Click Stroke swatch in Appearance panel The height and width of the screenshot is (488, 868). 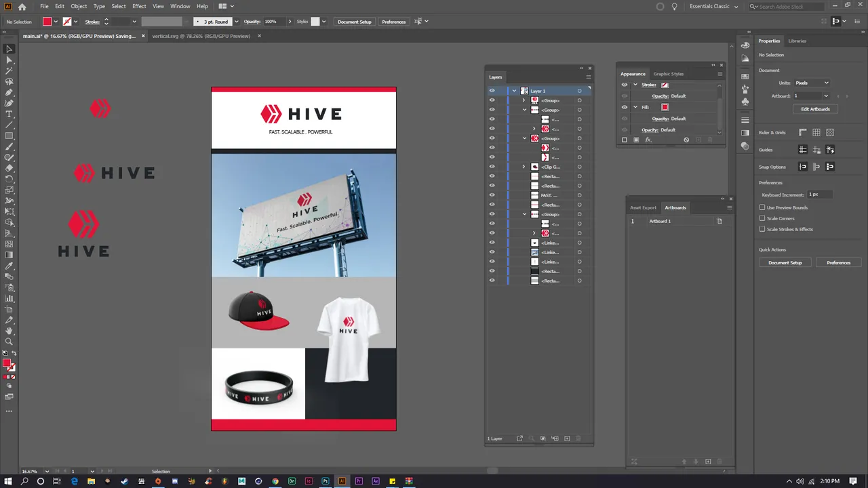tap(665, 85)
